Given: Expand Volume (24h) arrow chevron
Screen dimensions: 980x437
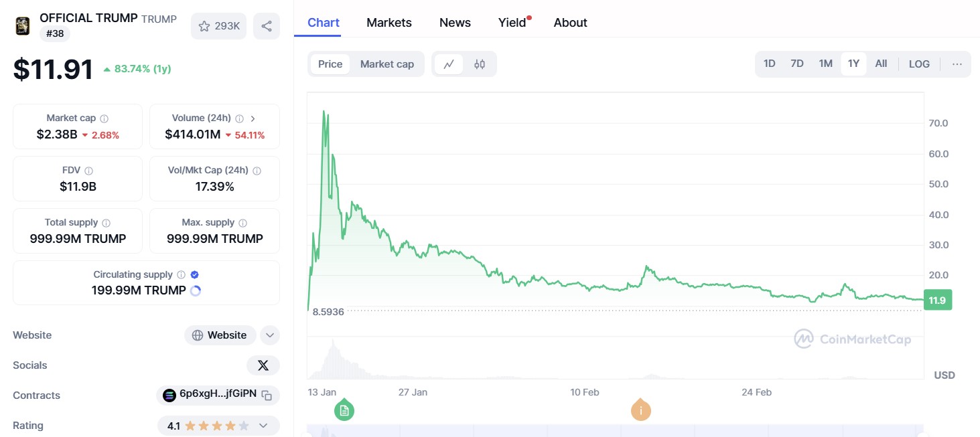Looking at the screenshot, I should coord(253,118).
